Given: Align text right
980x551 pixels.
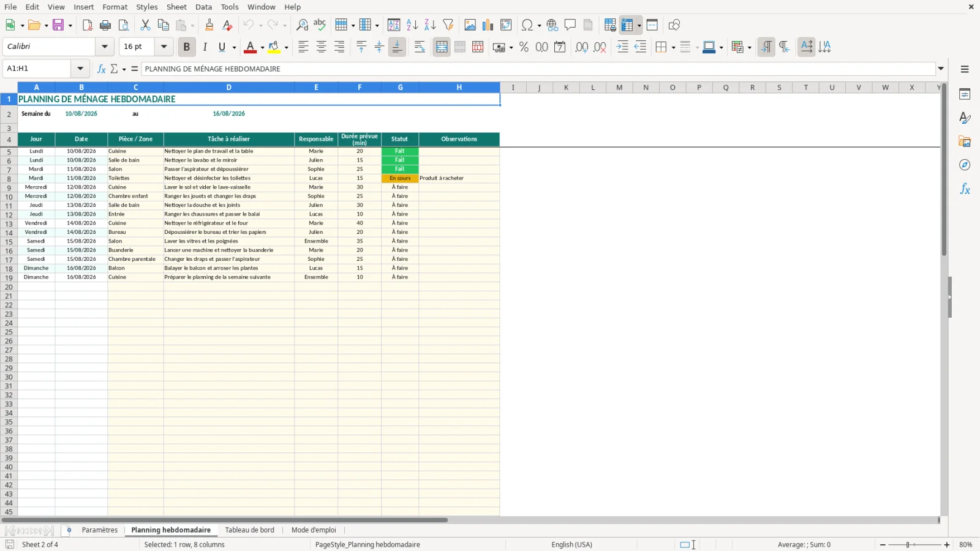Looking at the screenshot, I should point(339,47).
